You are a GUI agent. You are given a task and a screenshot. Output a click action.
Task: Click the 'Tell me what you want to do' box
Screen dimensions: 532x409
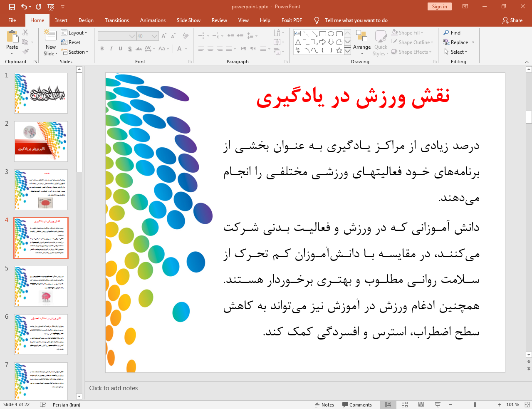point(356,20)
